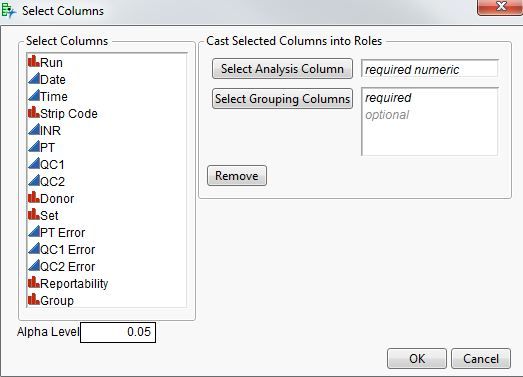Click the nominal icon beside Donor
Screen dimensions: 523x377
point(34,198)
